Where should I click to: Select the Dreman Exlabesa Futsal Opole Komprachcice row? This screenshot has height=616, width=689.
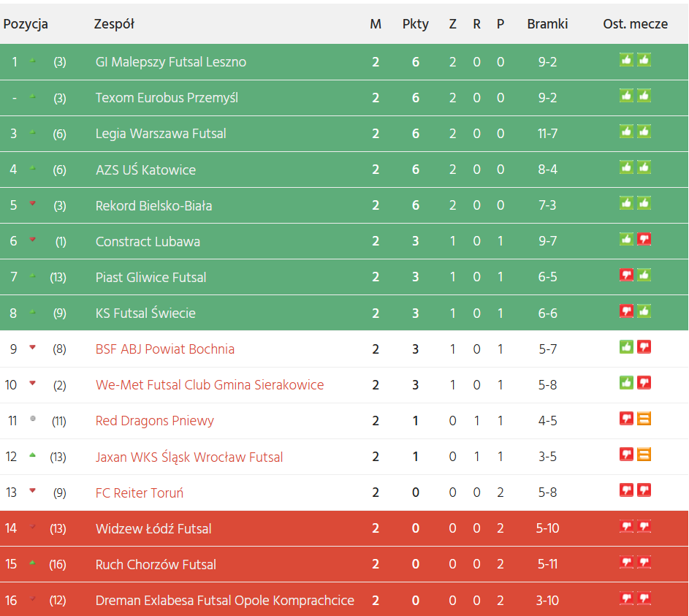pos(225,601)
